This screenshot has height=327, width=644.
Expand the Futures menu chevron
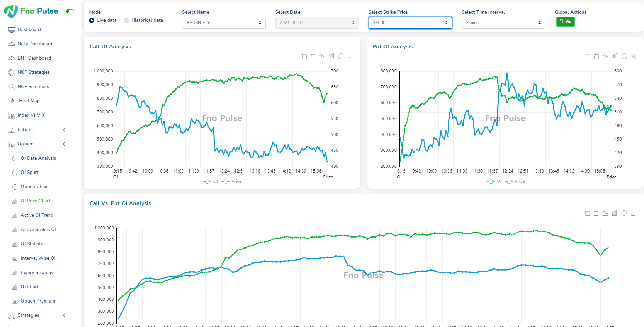(x=64, y=130)
